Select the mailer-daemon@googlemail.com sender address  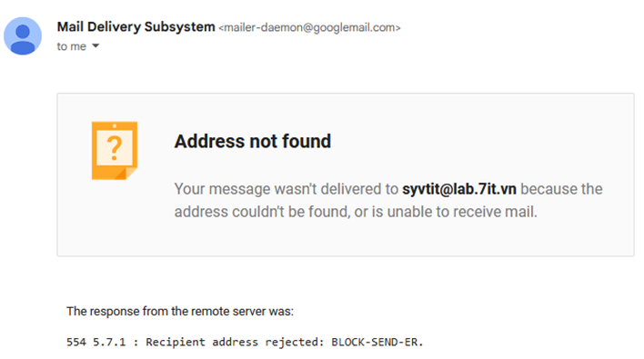pyautogui.click(x=309, y=27)
